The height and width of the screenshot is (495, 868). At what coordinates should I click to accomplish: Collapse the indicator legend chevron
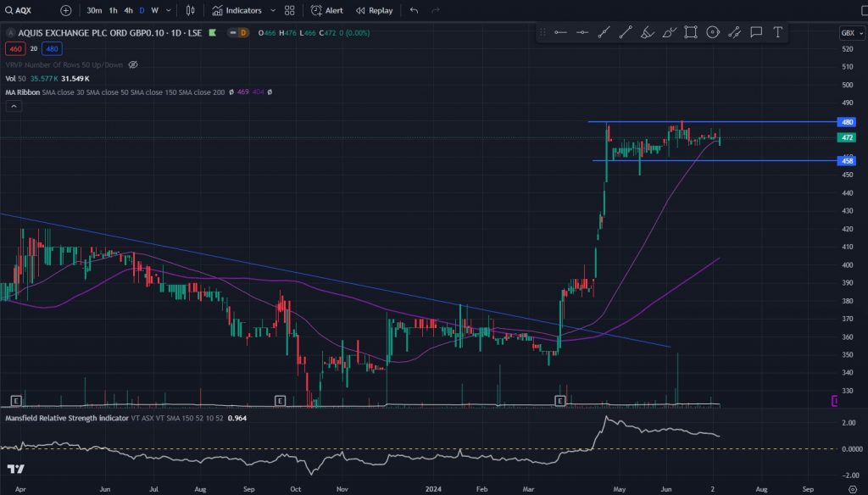click(x=14, y=106)
